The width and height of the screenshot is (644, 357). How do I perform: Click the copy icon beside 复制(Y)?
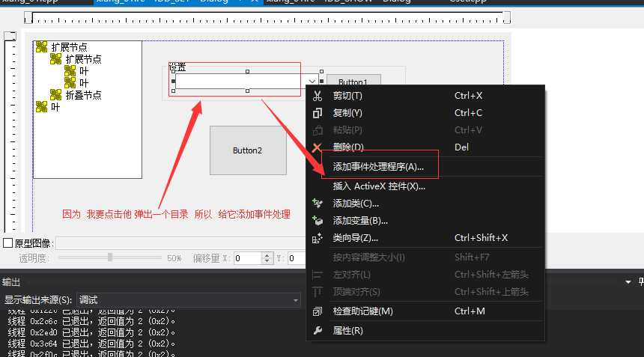point(317,113)
